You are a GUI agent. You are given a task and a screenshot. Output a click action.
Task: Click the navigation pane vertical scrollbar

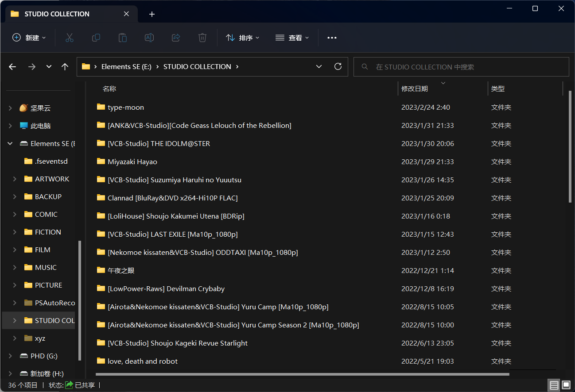pyautogui.click(x=80, y=300)
